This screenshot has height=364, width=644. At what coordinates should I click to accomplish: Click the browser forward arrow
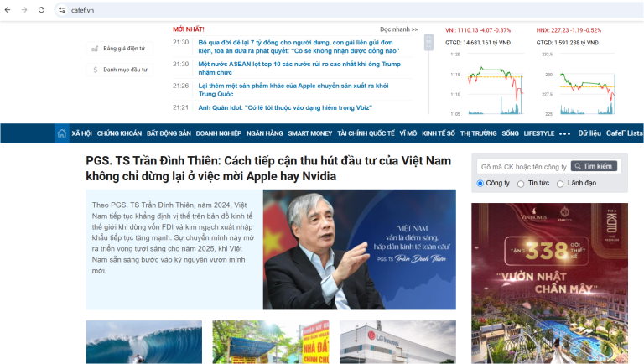(24, 10)
